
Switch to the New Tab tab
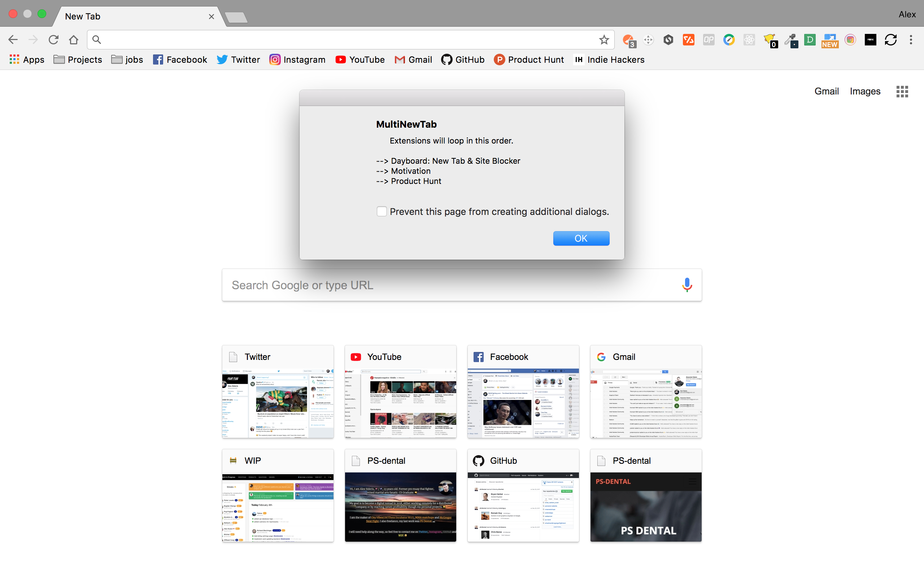tap(82, 16)
